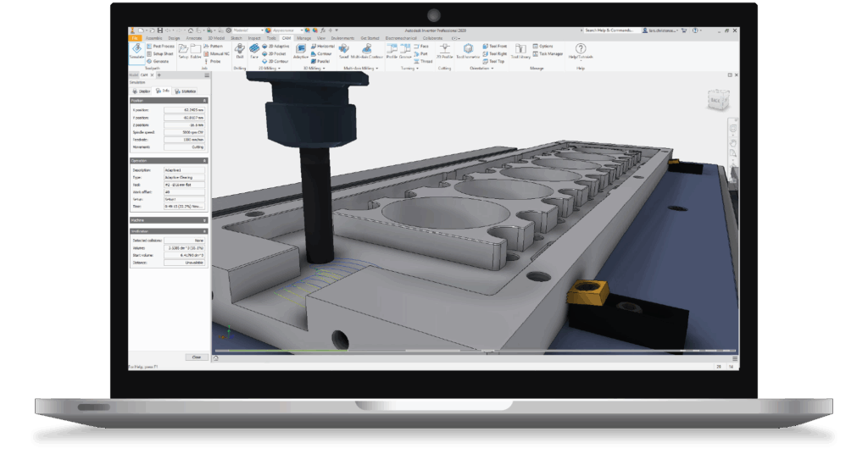Switch to the Manage ribbon tab
Image resolution: width=868 pixels, height=465 pixels.
pos(303,38)
